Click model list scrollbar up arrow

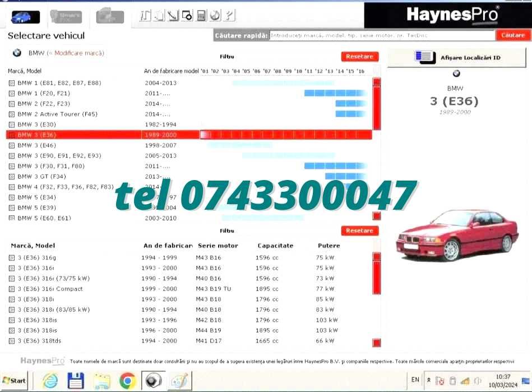click(377, 81)
